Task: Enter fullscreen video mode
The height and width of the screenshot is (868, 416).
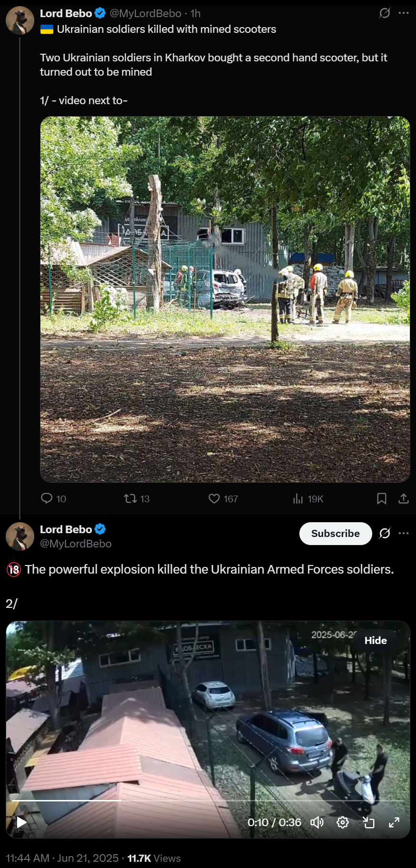Action: point(394,822)
